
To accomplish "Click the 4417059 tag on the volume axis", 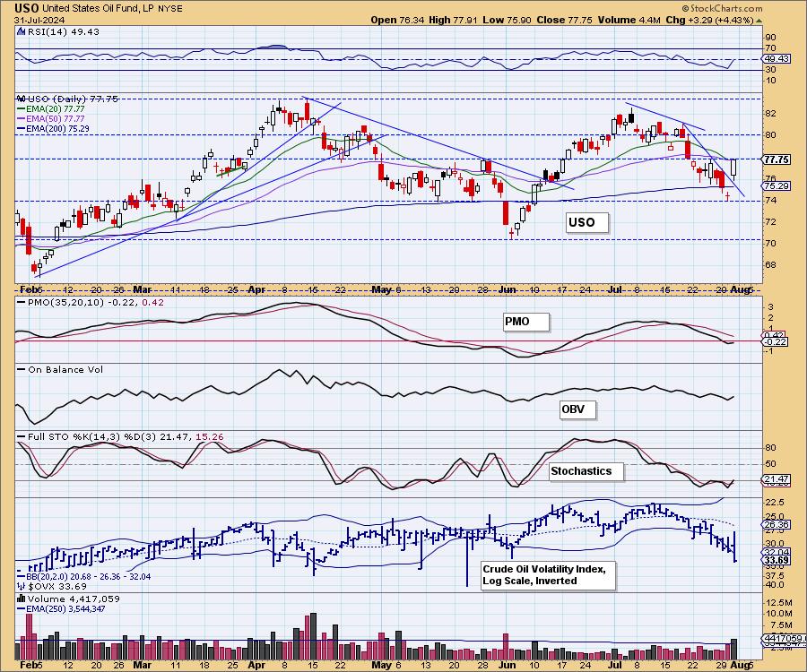I will click(x=784, y=639).
